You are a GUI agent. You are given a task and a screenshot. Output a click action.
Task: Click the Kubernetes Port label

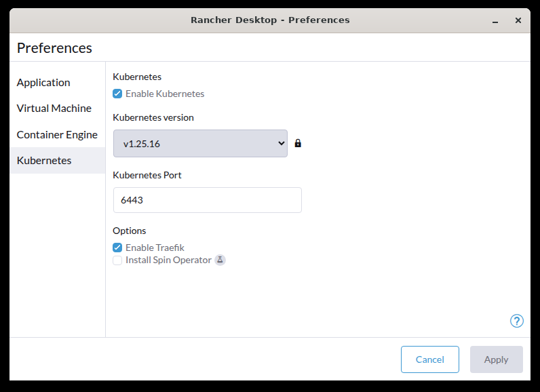[x=147, y=175]
